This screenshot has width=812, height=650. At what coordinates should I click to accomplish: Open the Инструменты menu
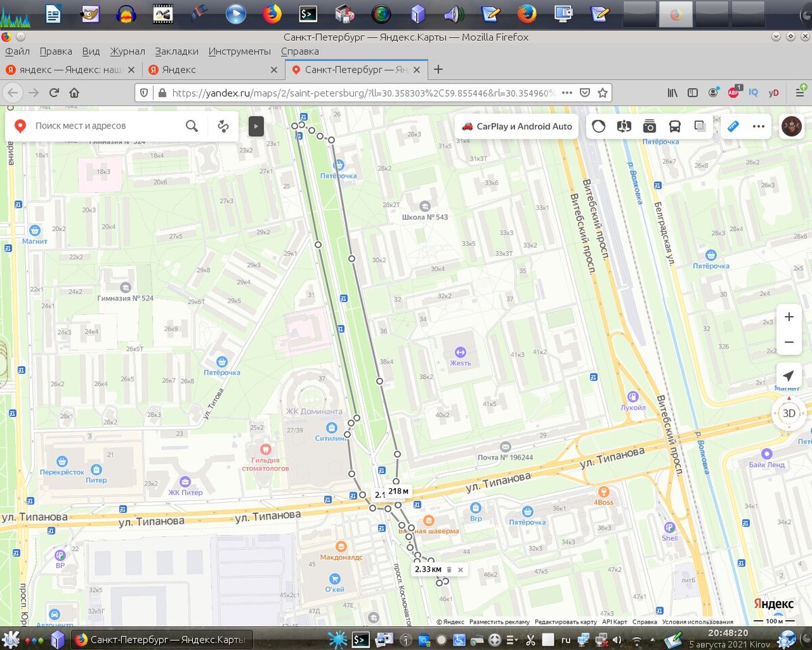point(240,51)
